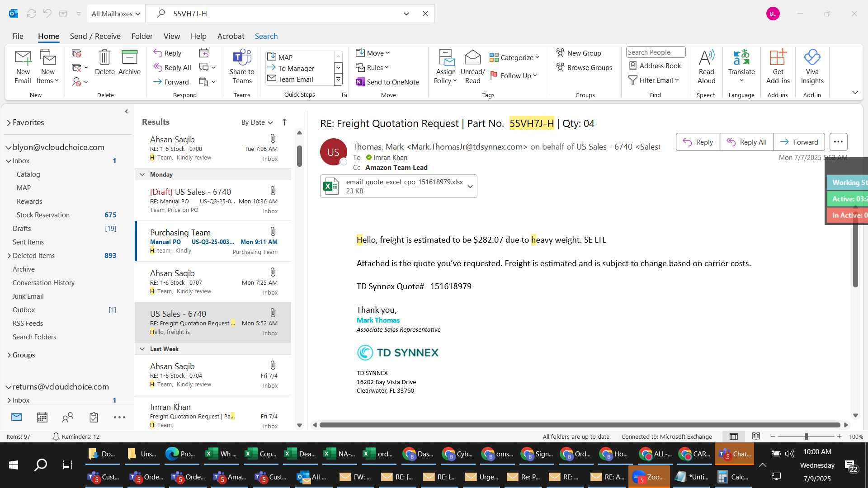Screen dimensions: 868x488
Task: Open Translate language options
Action: point(741,67)
